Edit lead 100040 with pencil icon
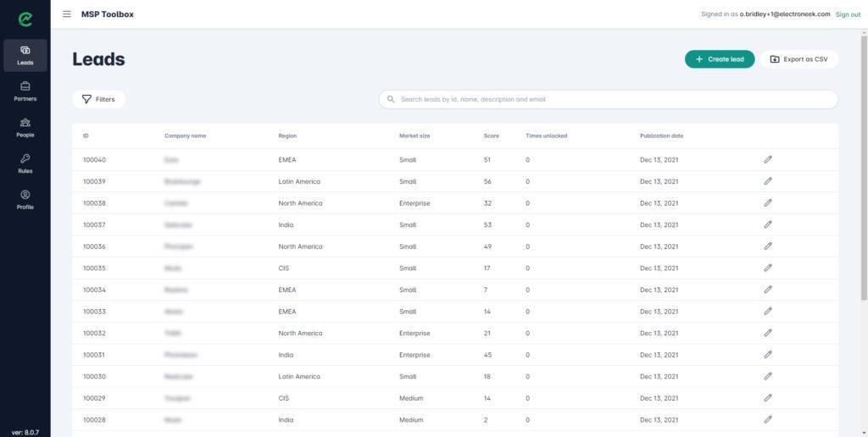Viewport: 868px width, 437px height. point(768,159)
